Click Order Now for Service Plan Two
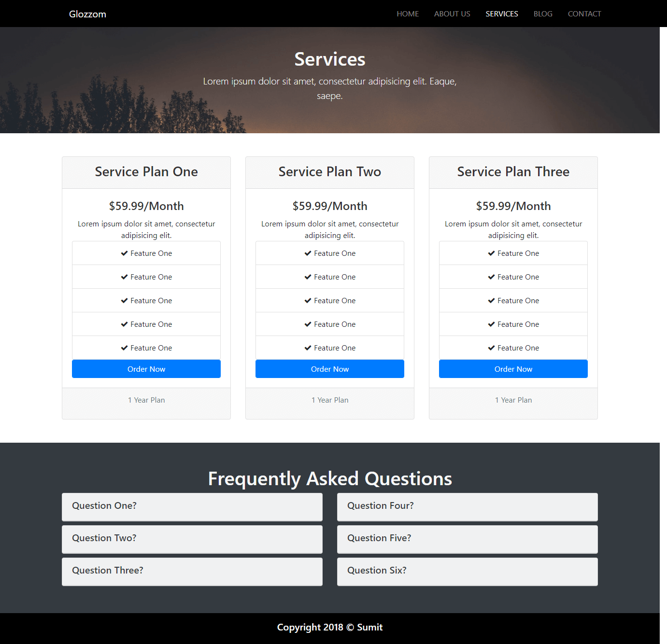Image resolution: width=667 pixels, height=644 pixels. (x=330, y=369)
